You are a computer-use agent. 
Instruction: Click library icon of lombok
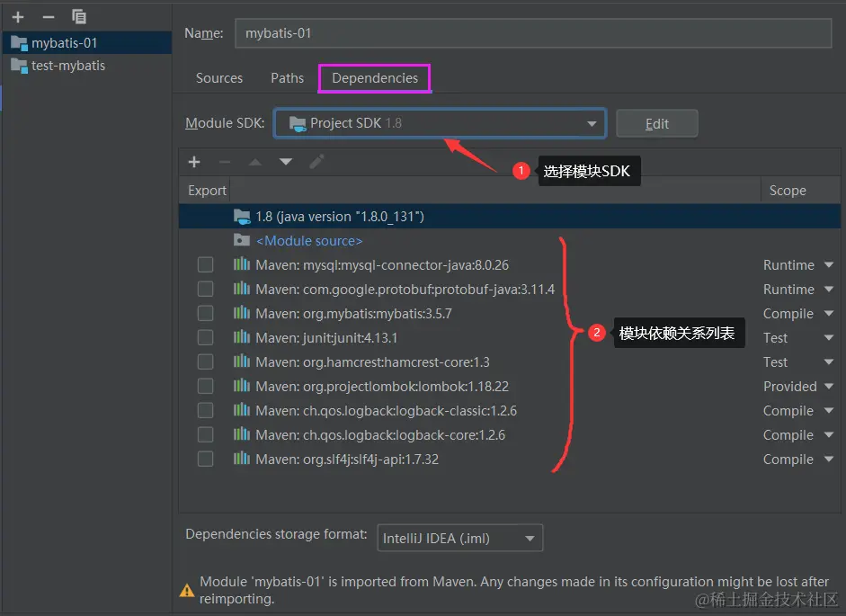[x=242, y=386]
